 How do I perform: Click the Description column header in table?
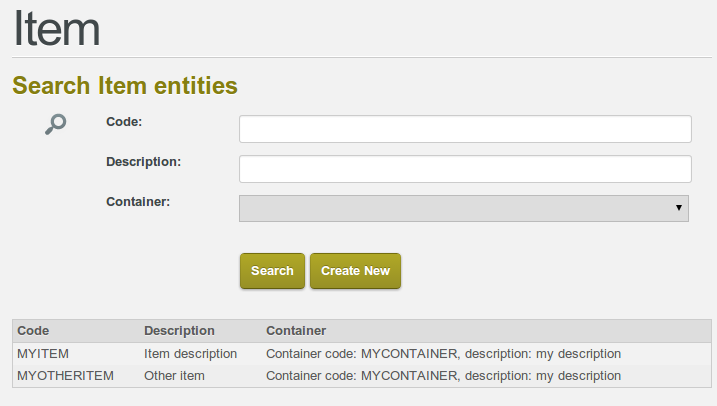pyautogui.click(x=179, y=330)
